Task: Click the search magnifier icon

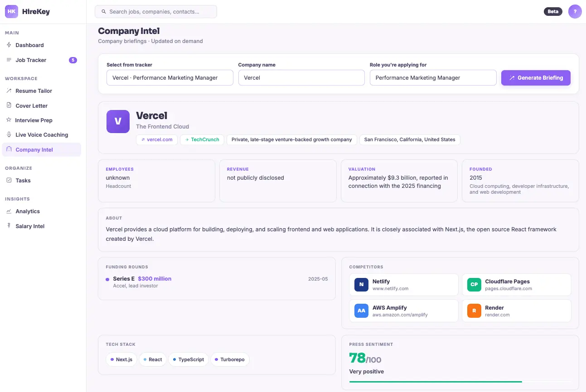Action: click(x=104, y=12)
